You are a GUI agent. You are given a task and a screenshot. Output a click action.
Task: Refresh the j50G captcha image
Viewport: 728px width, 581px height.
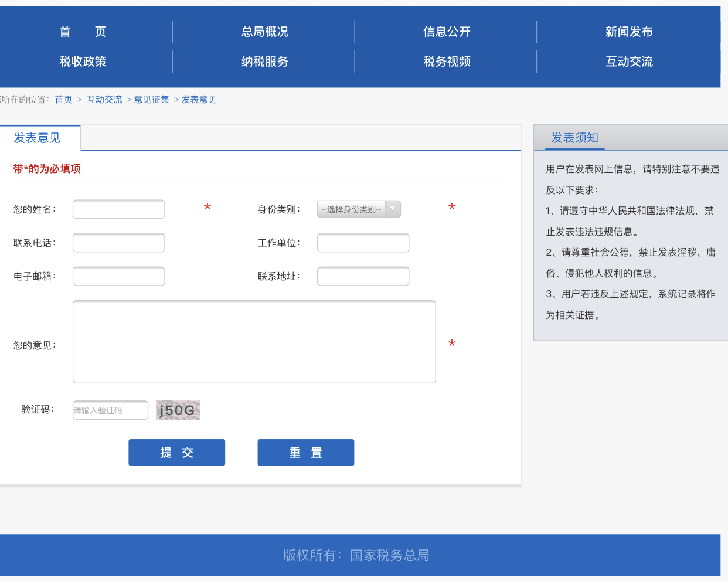point(178,410)
